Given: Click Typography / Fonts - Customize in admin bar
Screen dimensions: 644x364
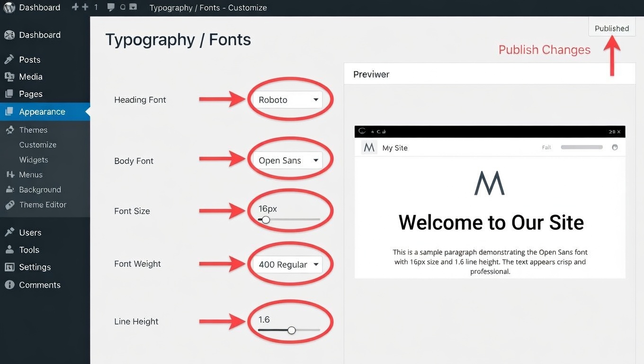Looking at the screenshot, I should click(x=208, y=8).
